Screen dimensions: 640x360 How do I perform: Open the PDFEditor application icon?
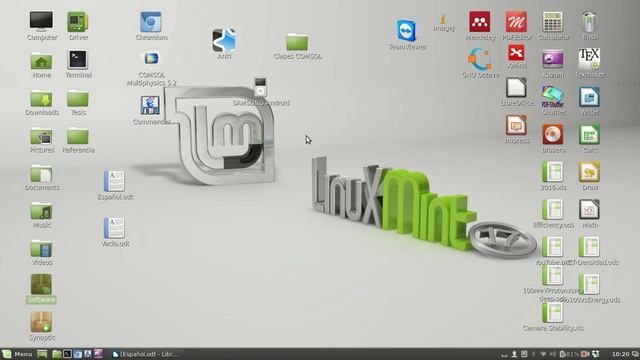tap(516, 22)
